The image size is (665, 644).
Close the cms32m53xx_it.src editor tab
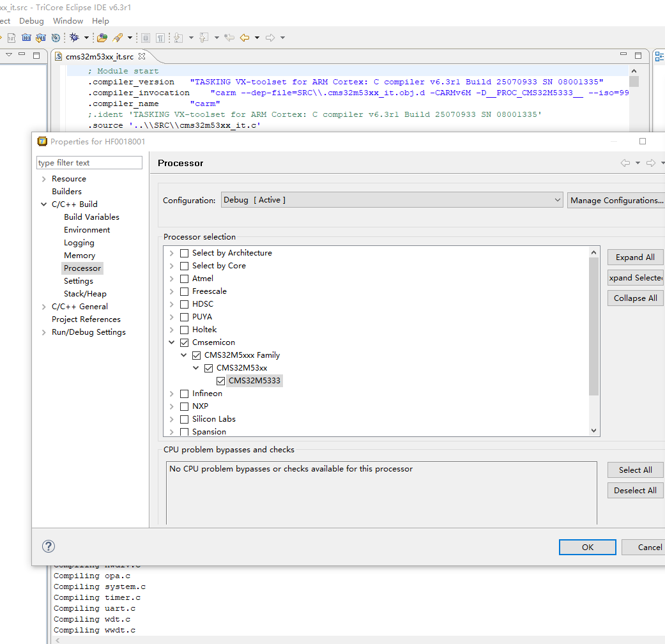tap(142, 56)
